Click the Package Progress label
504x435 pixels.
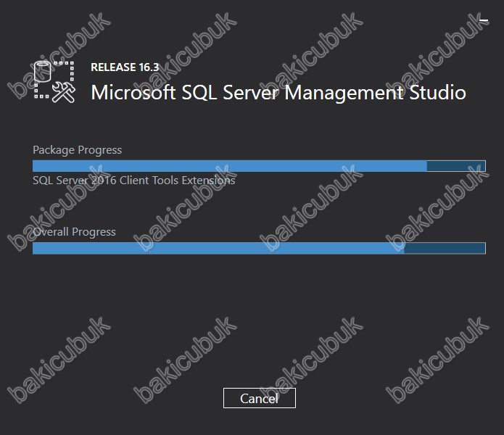point(77,150)
